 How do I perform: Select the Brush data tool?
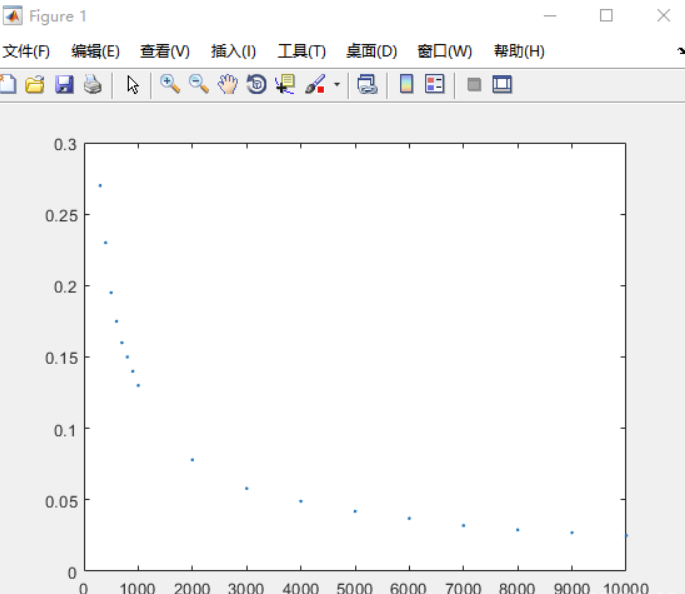[x=315, y=85]
